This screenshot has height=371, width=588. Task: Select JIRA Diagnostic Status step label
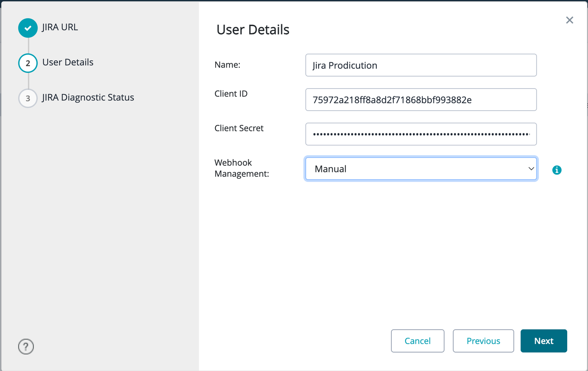(88, 97)
